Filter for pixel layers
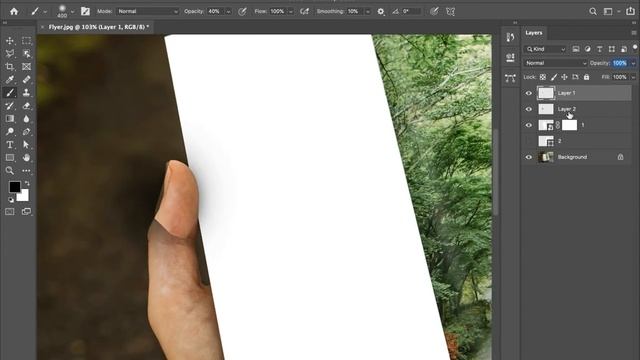The width and height of the screenshot is (640, 360). point(576,49)
